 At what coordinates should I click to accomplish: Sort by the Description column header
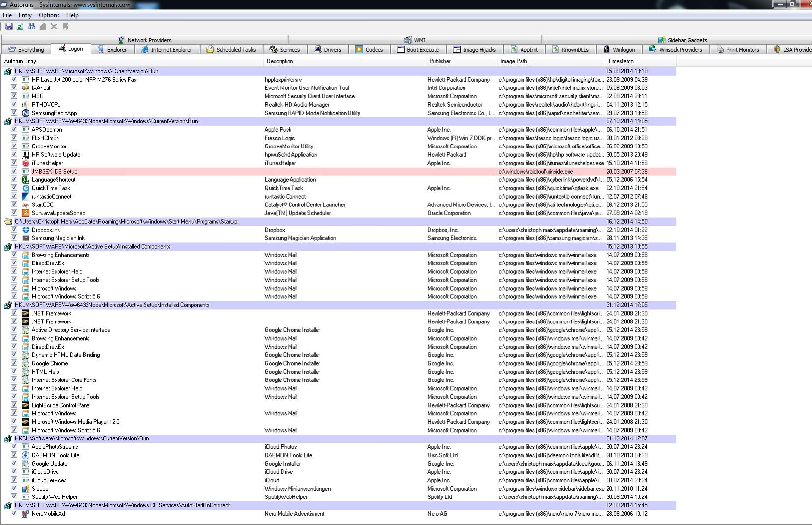pos(345,61)
